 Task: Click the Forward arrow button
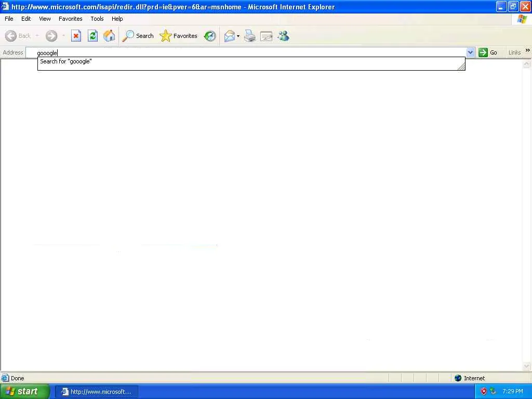tap(51, 36)
